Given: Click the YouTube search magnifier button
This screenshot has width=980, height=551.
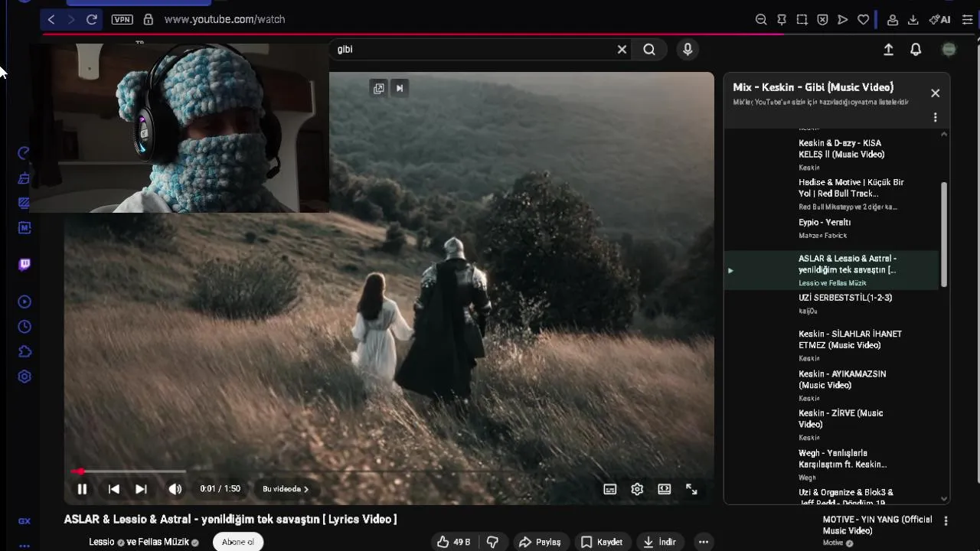Looking at the screenshot, I should point(649,50).
